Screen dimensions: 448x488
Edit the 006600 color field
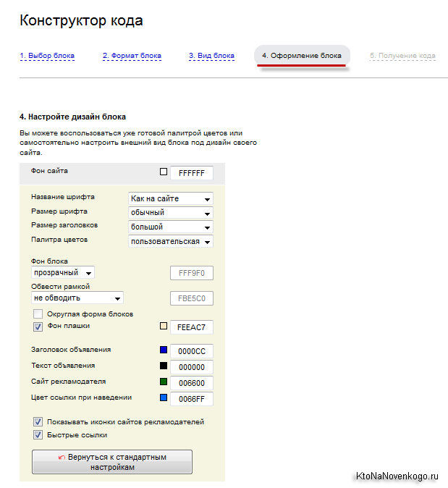click(192, 383)
